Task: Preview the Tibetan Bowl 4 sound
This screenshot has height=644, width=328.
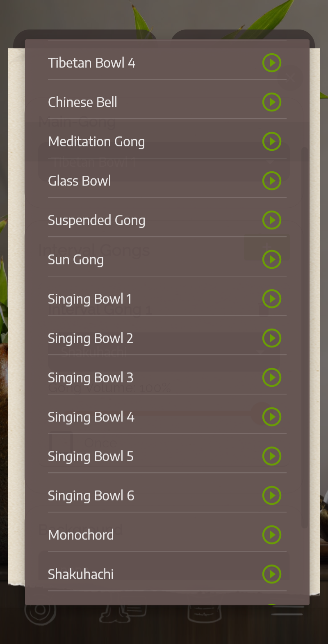Action: (272, 63)
